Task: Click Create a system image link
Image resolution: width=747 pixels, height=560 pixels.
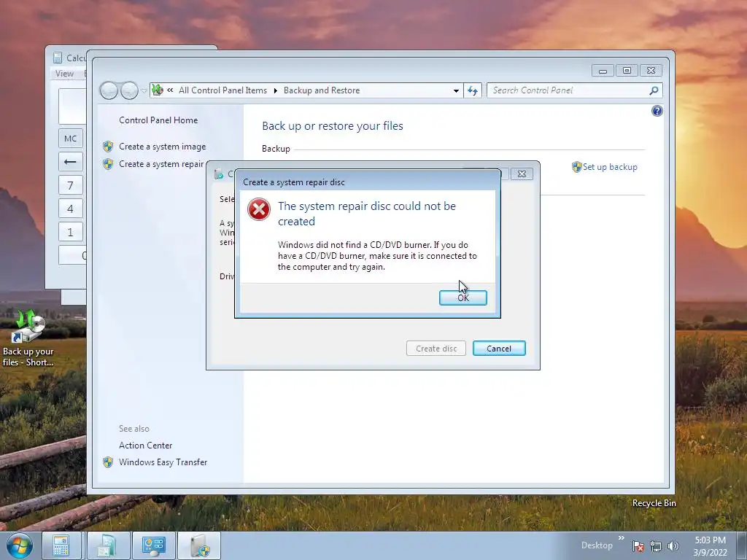Action: (x=162, y=146)
